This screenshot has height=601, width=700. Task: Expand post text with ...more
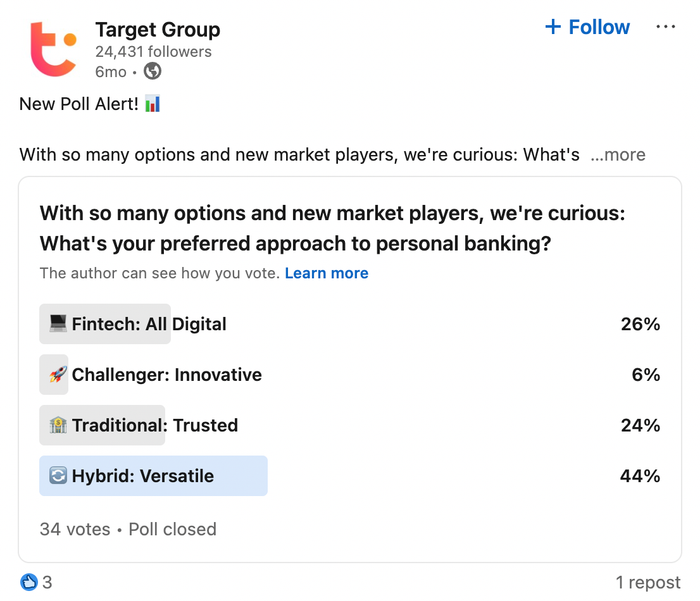click(x=617, y=155)
